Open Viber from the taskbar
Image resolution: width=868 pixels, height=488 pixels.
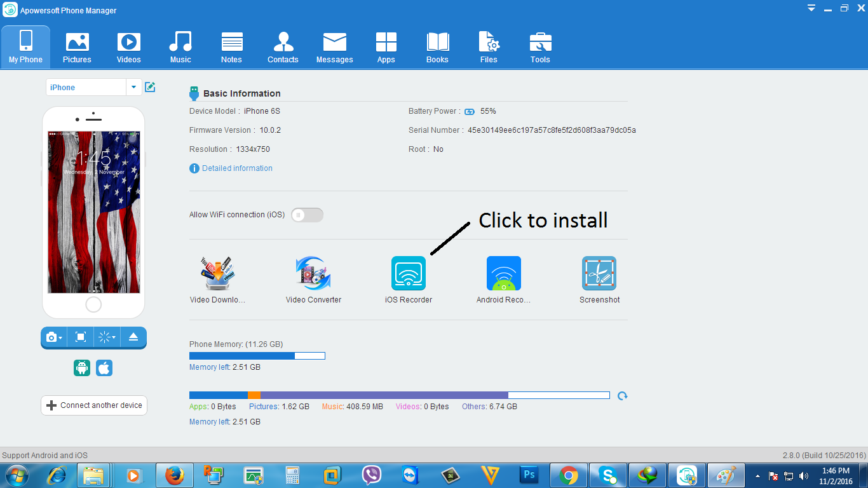[372, 475]
